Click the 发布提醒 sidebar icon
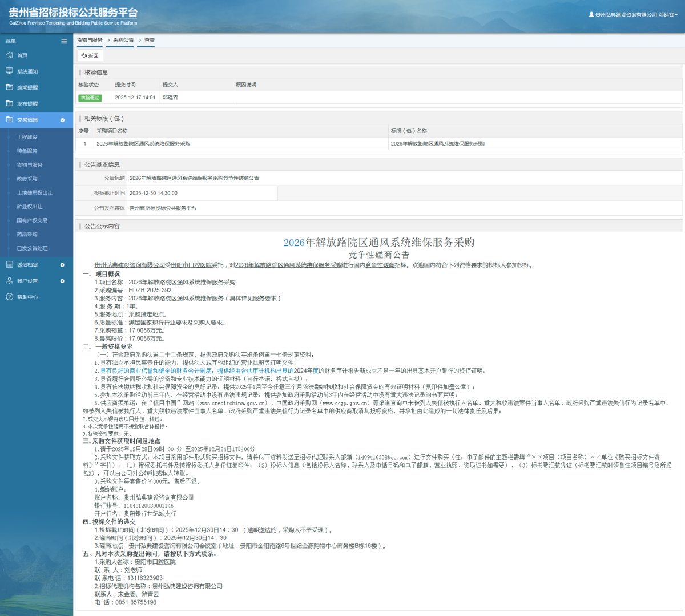685x616 pixels. click(9, 103)
